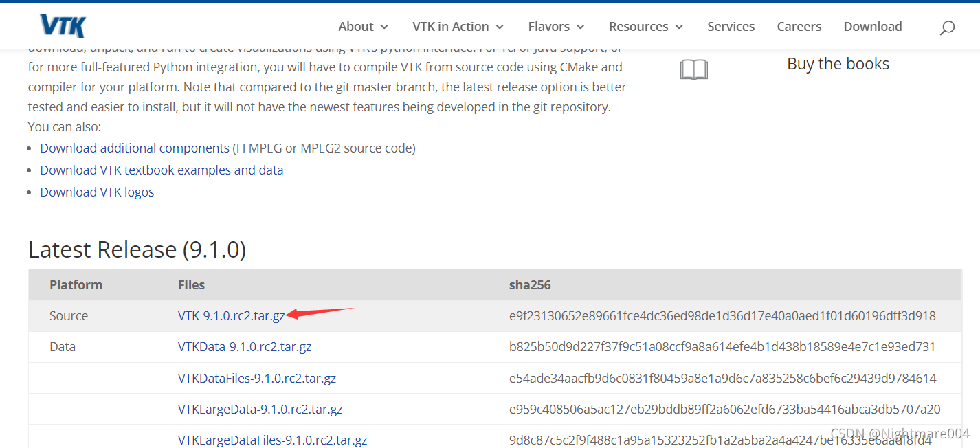Download VTK-9.1.0.rc2.tar.gz source file

click(x=232, y=316)
